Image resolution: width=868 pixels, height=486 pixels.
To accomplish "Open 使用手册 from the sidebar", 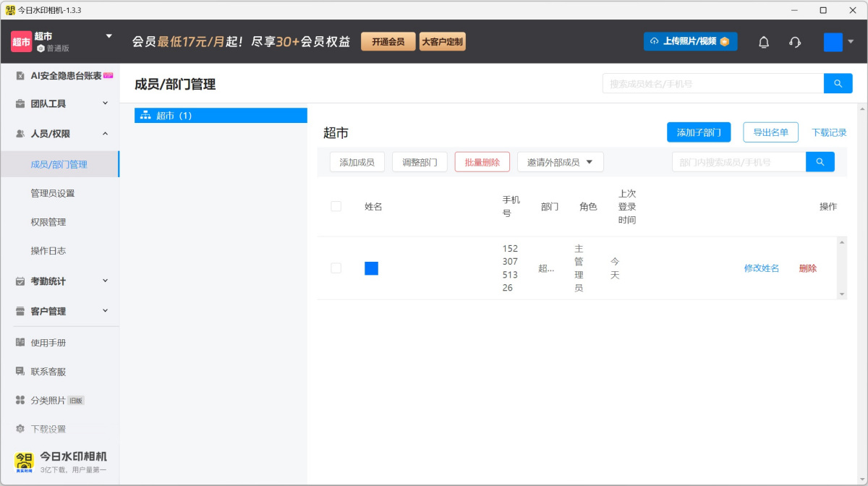I will tap(48, 343).
